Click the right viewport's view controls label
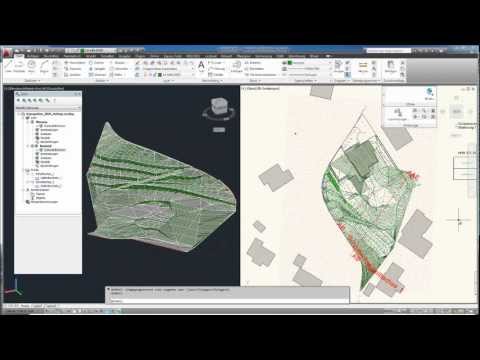 point(261,89)
